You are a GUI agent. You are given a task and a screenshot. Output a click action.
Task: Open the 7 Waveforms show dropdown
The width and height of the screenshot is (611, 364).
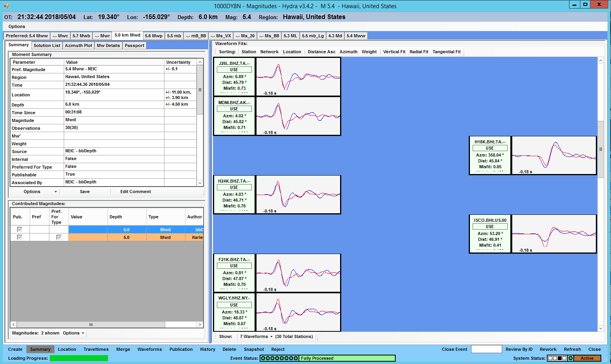[x=256, y=336]
